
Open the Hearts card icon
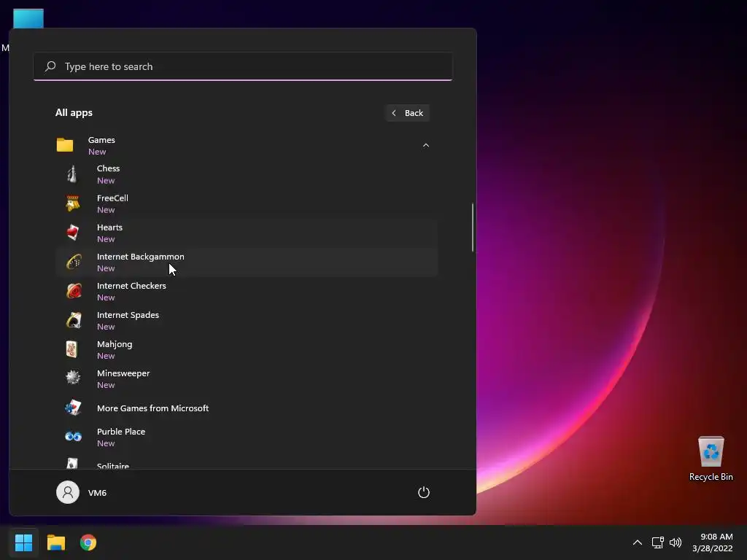73,233
